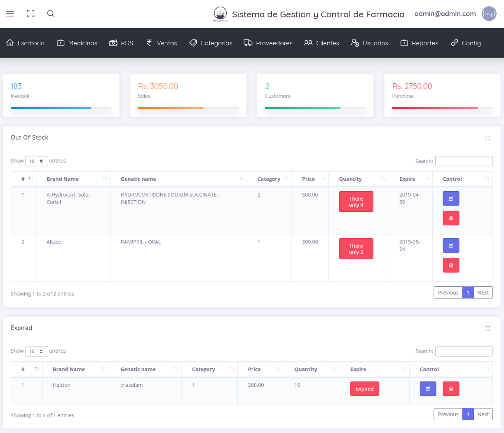Sort Expired table by Quantity
Image resolution: width=504 pixels, height=433 pixels.
click(x=312, y=369)
